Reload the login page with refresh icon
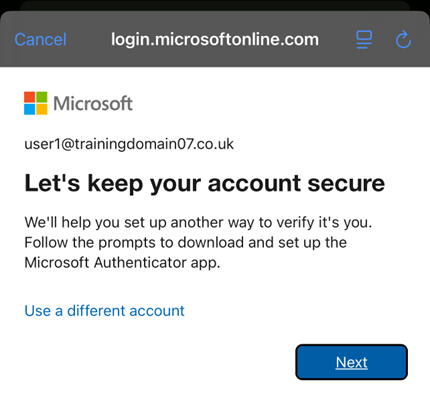This screenshot has width=430, height=399. pos(403,40)
